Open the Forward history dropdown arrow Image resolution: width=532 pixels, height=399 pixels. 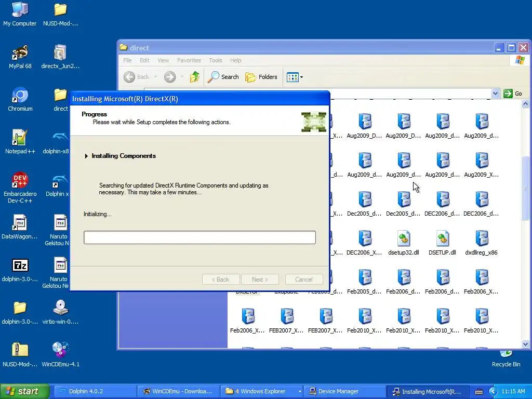click(182, 77)
